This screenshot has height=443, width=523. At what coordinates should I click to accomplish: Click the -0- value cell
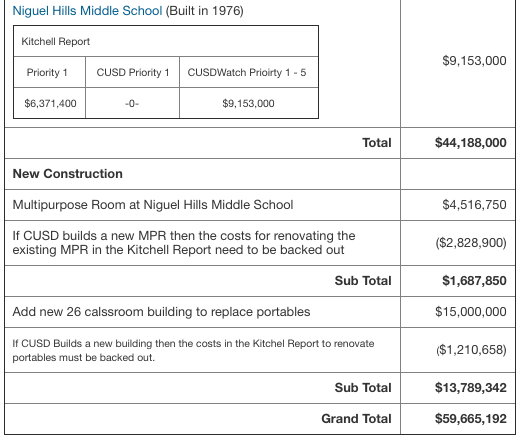coord(132,103)
